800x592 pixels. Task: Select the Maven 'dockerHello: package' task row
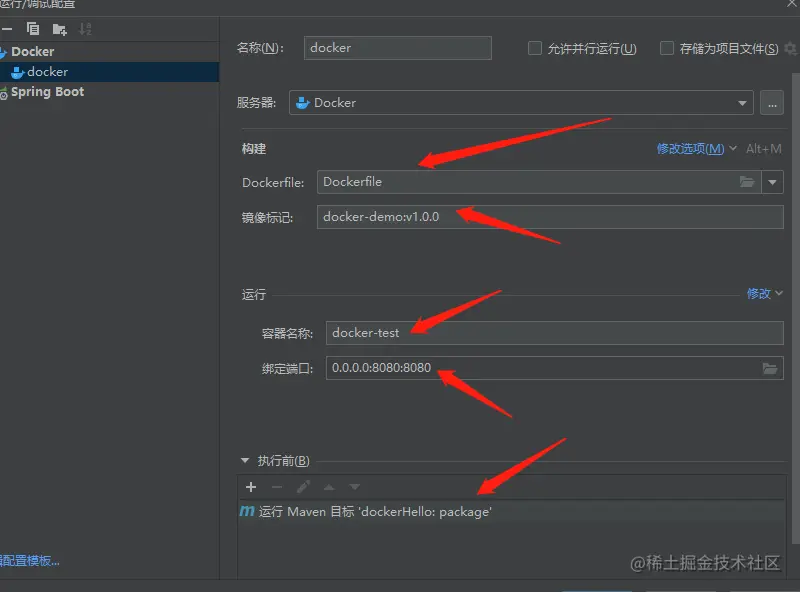click(x=511, y=512)
